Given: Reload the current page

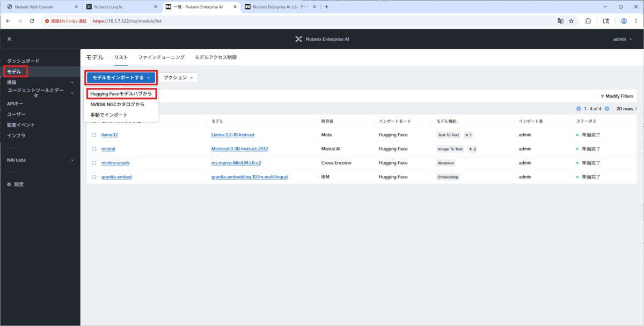Looking at the screenshot, I should (32, 21).
